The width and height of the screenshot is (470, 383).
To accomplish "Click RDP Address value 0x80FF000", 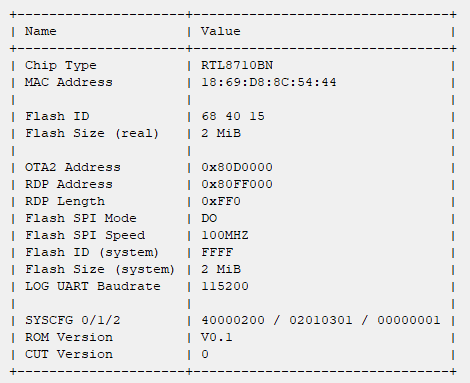I will pyautogui.click(x=237, y=184).
